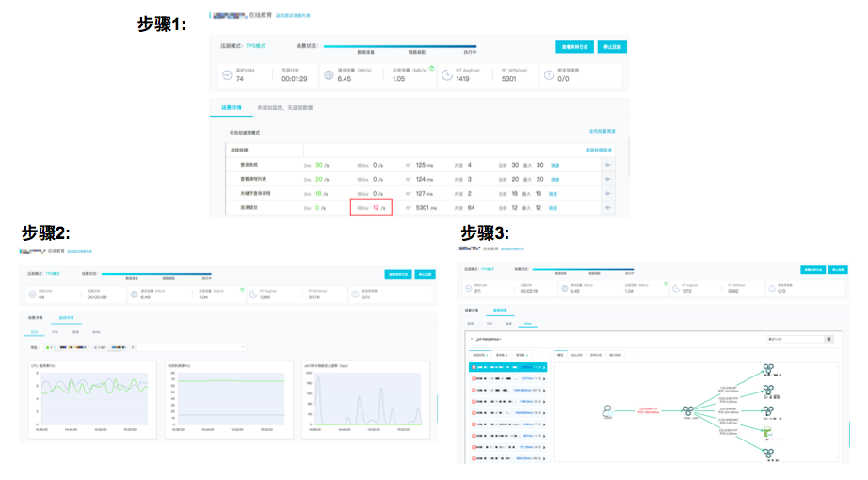Click the alert icon beside 0/0 in step 3
This screenshot has height=480, width=868.
click(772, 289)
